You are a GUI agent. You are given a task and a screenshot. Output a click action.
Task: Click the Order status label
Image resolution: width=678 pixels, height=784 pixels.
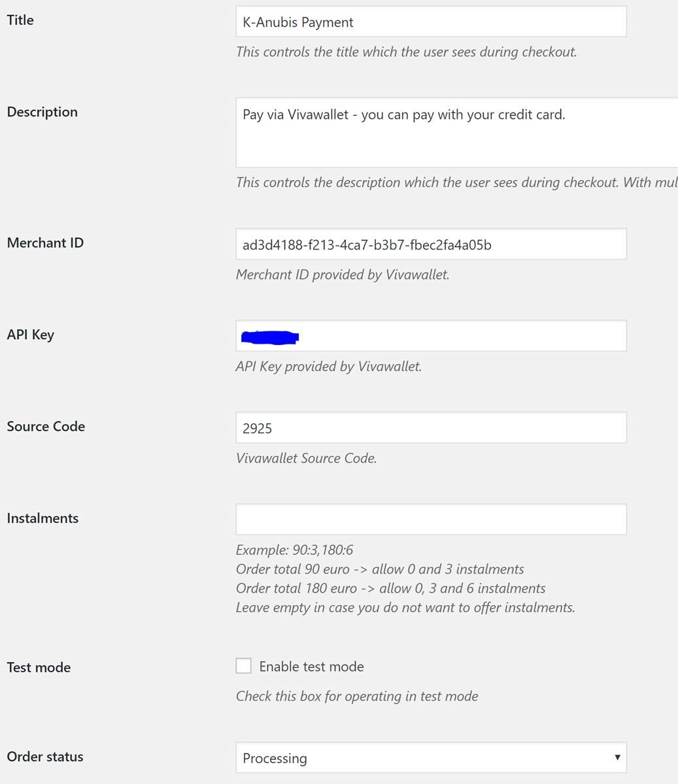pyautogui.click(x=44, y=757)
